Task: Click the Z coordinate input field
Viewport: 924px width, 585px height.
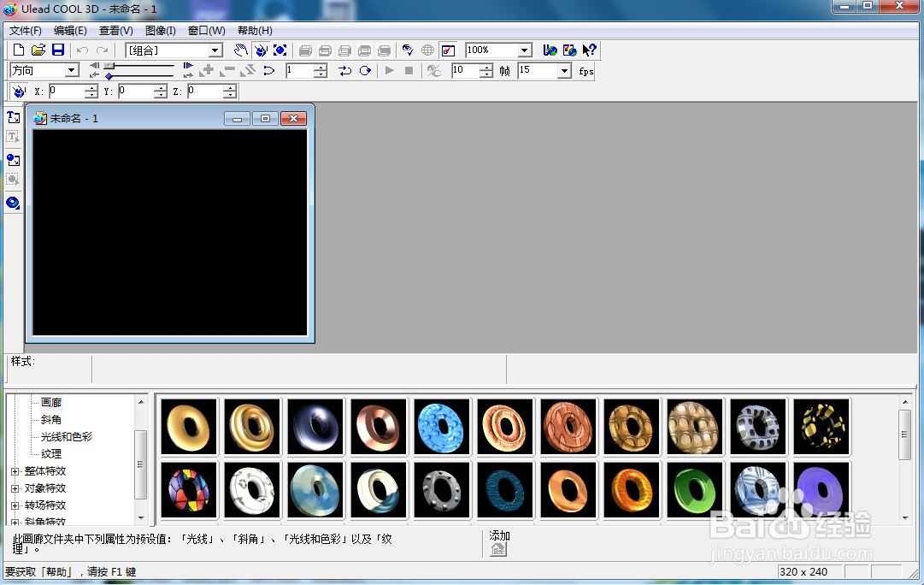Action: pos(206,91)
